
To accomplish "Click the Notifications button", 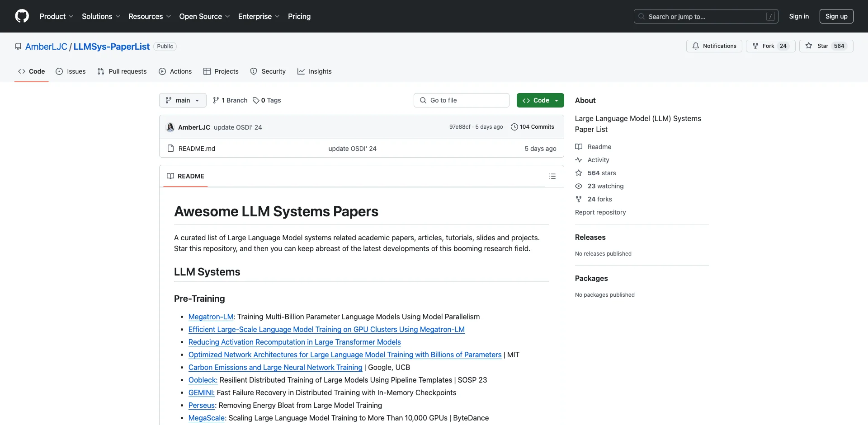I will 714,46.
